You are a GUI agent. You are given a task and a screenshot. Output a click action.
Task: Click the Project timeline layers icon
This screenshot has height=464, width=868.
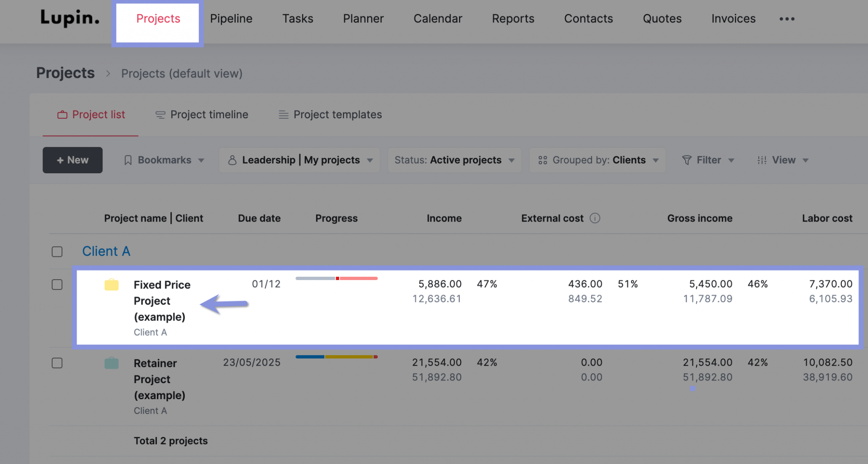coord(160,114)
